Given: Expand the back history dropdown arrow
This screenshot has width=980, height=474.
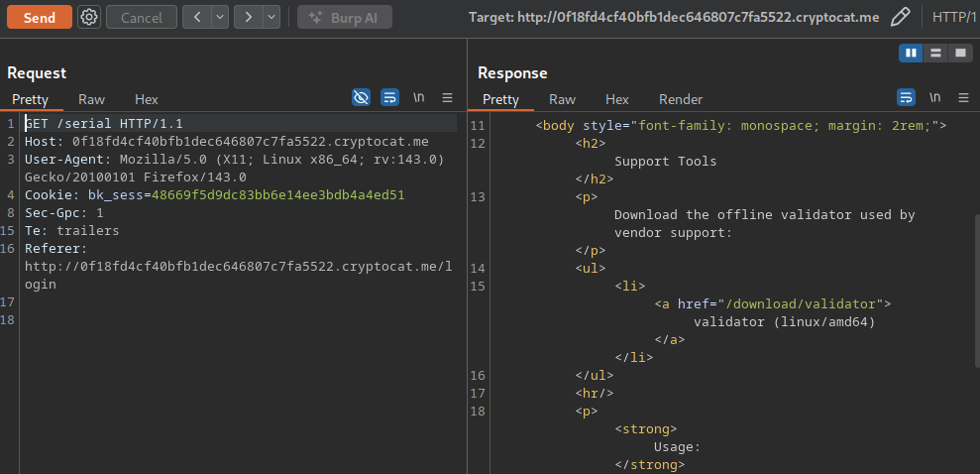Looking at the screenshot, I should (x=219, y=17).
